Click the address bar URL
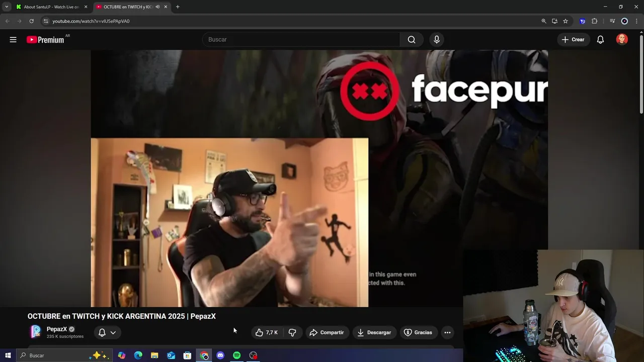This screenshot has width=644, height=362. click(x=91, y=21)
